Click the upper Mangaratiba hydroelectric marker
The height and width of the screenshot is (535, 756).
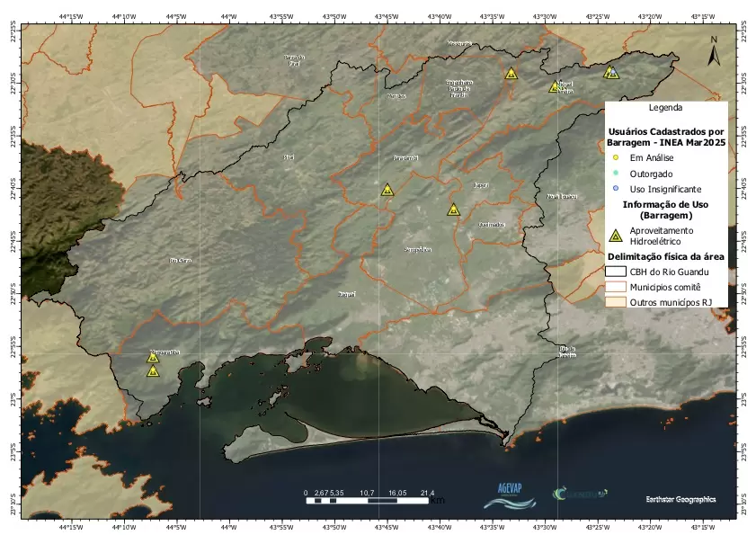coord(153,357)
